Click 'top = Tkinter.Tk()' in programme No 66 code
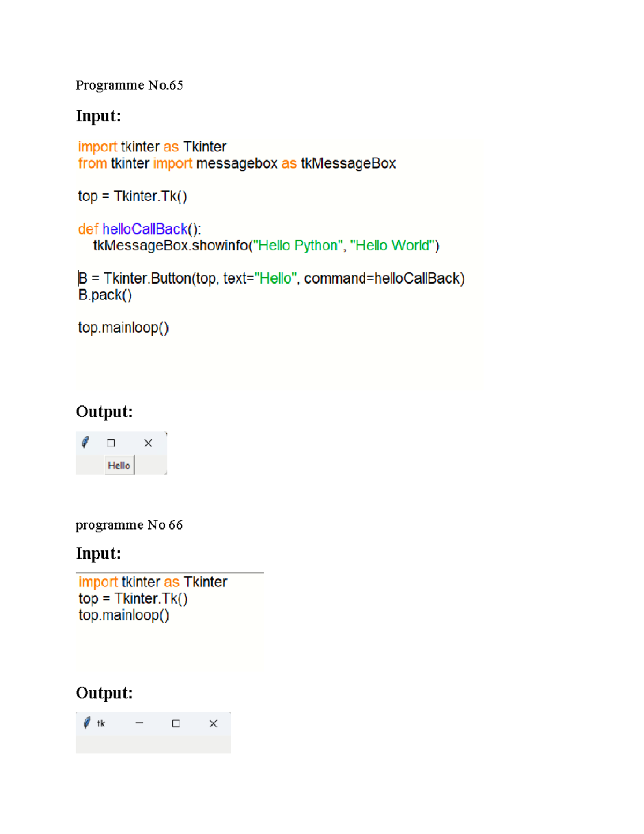Screen dimensions: 644x834 [133, 598]
